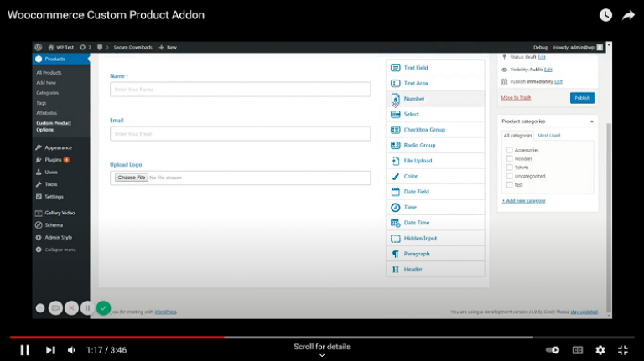Tick the Hoodies category checkbox
The image size is (644, 361).
pyautogui.click(x=509, y=158)
